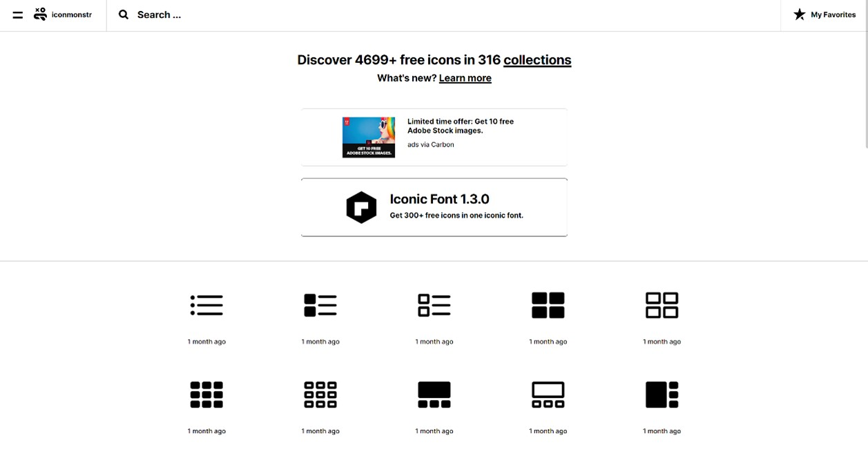Open the Iconic Font 1.3.0 title
The image size is (868, 465).
439,199
